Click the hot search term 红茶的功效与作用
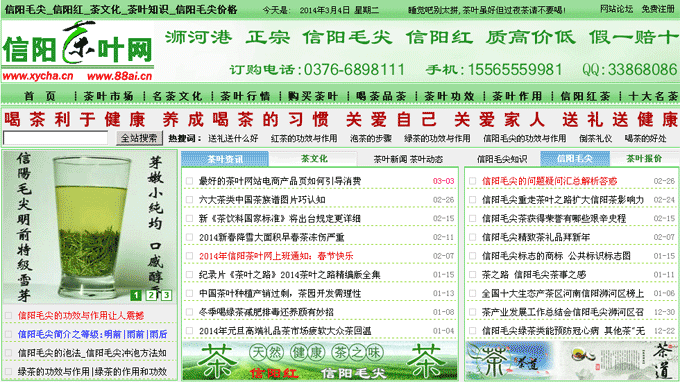Viewport: 680px width, 382px height. click(304, 138)
